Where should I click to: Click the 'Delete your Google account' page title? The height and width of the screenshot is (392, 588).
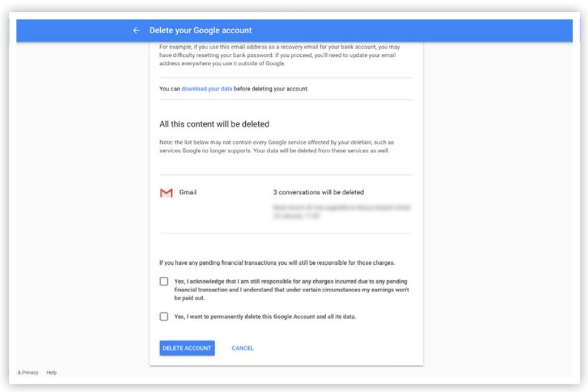pos(200,30)
